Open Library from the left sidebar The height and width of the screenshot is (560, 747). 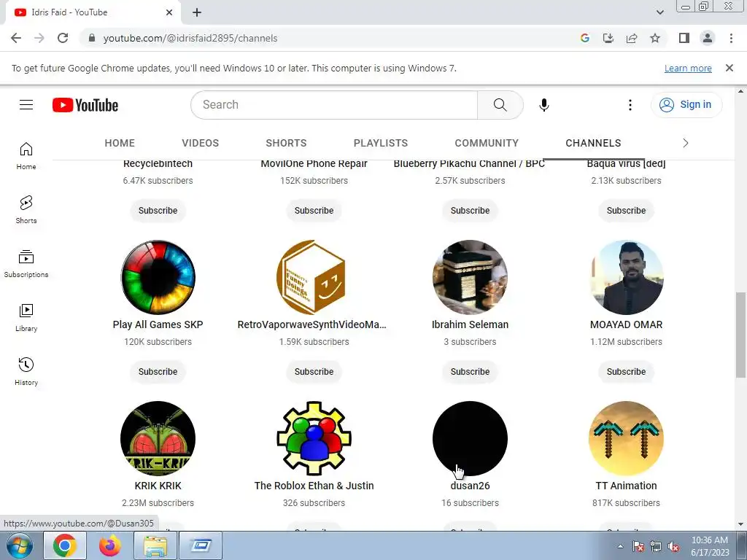pos(26,318)
